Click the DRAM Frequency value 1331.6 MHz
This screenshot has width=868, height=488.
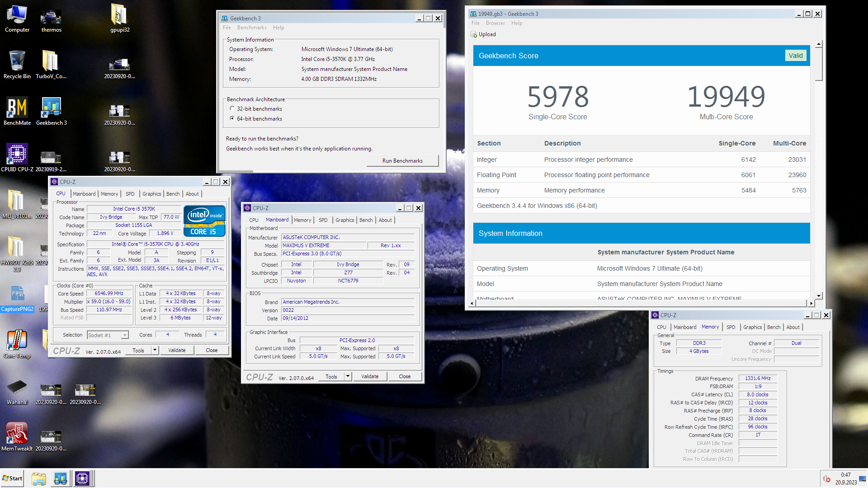[758, 379]
